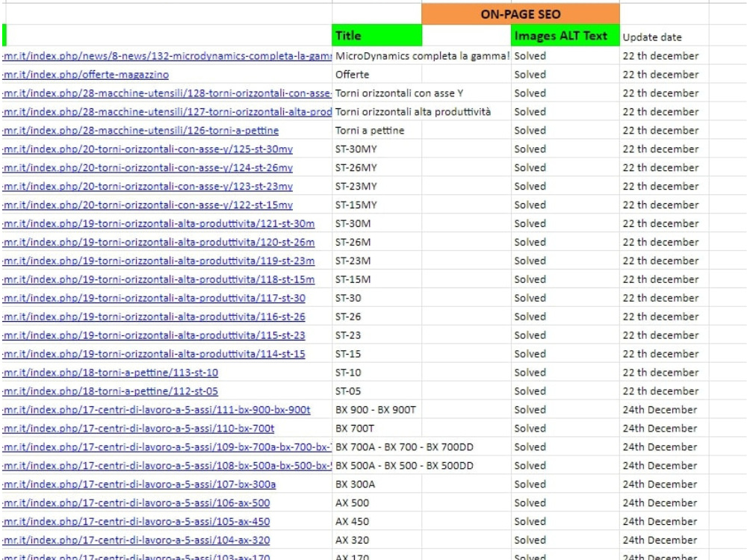Open the 132-microdynamics-completa-la-gamma news link
Viewport: 747px width, 560px height.
(167, 56)
